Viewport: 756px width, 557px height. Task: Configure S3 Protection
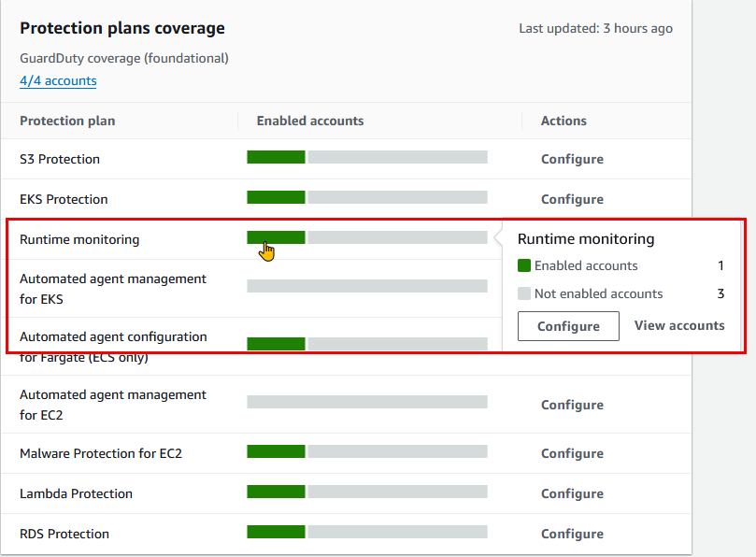tap(572, 159)
